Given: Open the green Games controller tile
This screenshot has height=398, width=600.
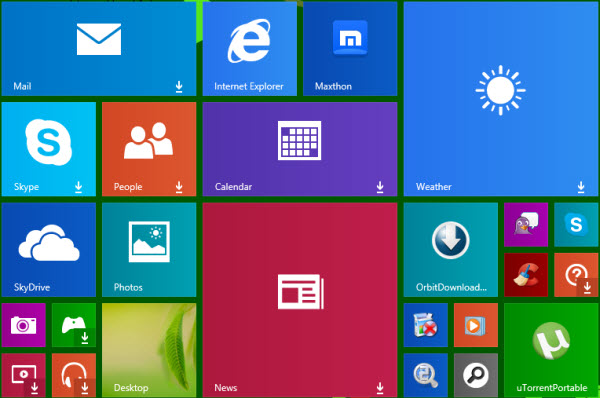Looking at the screenshot, I should click(74, 325).
